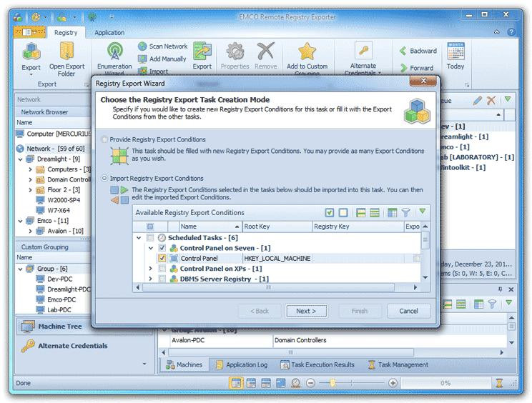Uncheck the Control Panel condition row checkbox
The height and width of the screenshot is (403, 532).
[x=162, y=258]
